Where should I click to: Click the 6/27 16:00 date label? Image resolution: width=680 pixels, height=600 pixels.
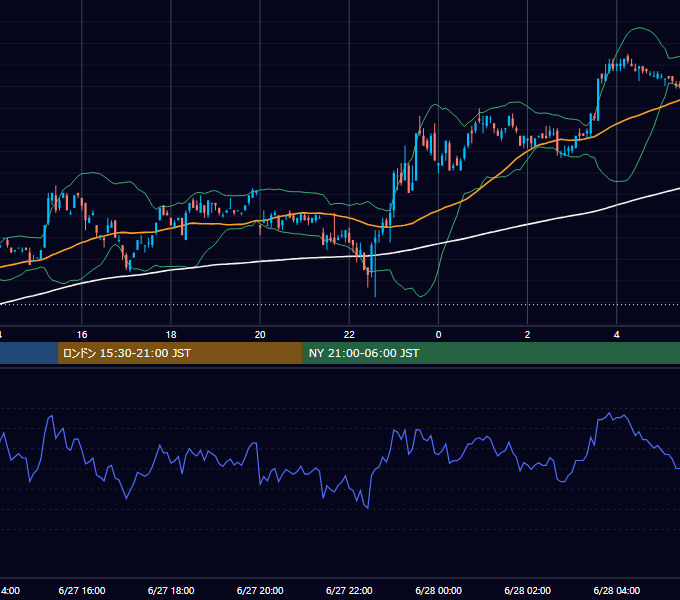point(82,590)
